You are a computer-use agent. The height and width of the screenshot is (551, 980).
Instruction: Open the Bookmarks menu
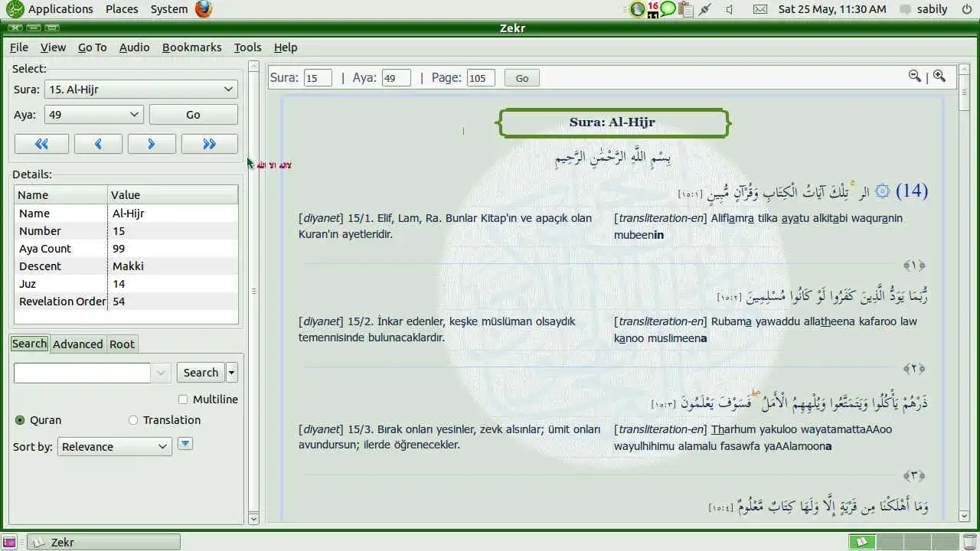(x=191, y=47)
